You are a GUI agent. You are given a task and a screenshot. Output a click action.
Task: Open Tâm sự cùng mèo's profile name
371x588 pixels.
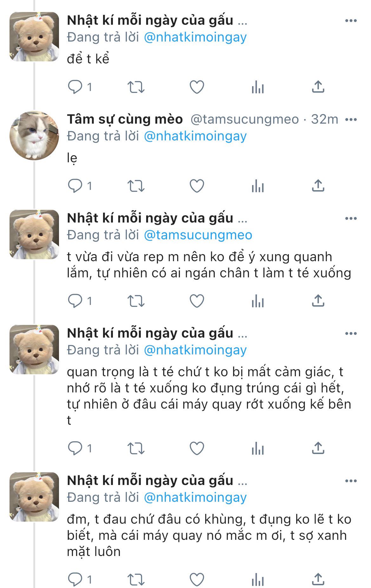(x=125, y=119)
